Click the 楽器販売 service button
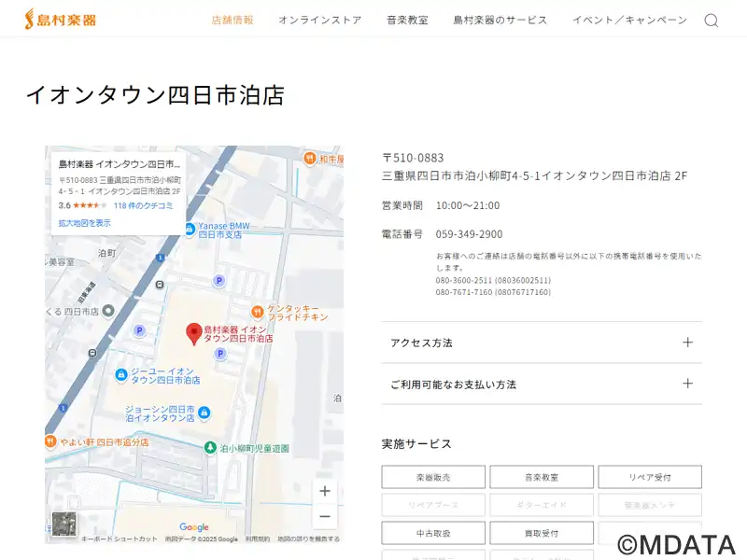This screenshot has height=560, width=747. (433, 477)
